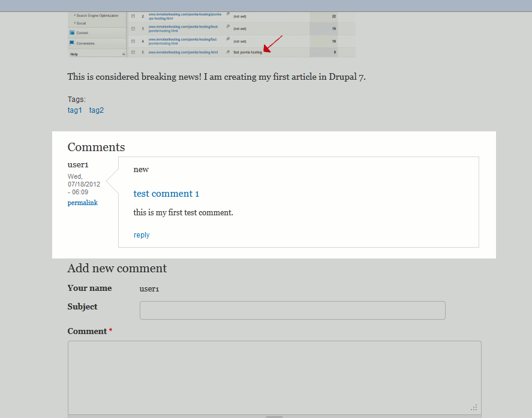
Task: Focus the Subject input field
Action: 292,310
